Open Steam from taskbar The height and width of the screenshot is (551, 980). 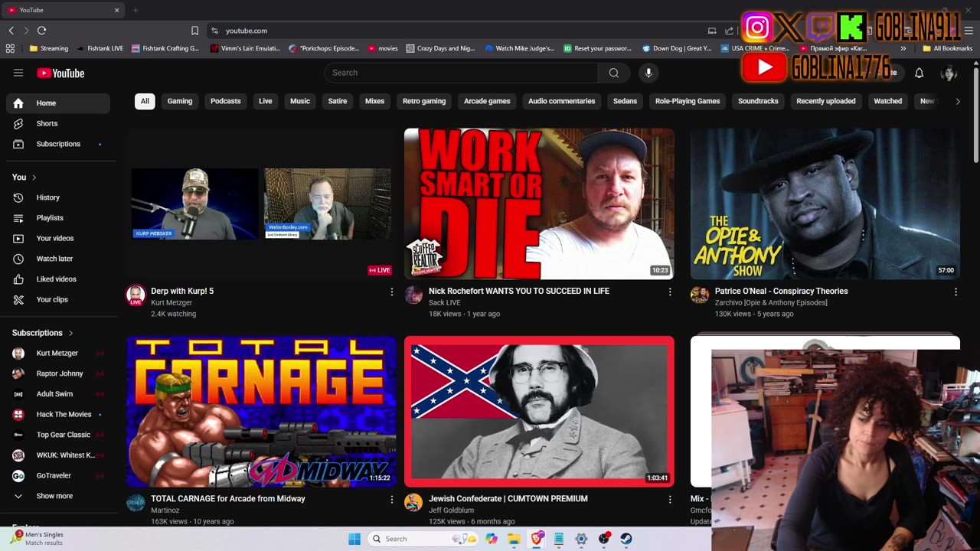click(626, 539)
